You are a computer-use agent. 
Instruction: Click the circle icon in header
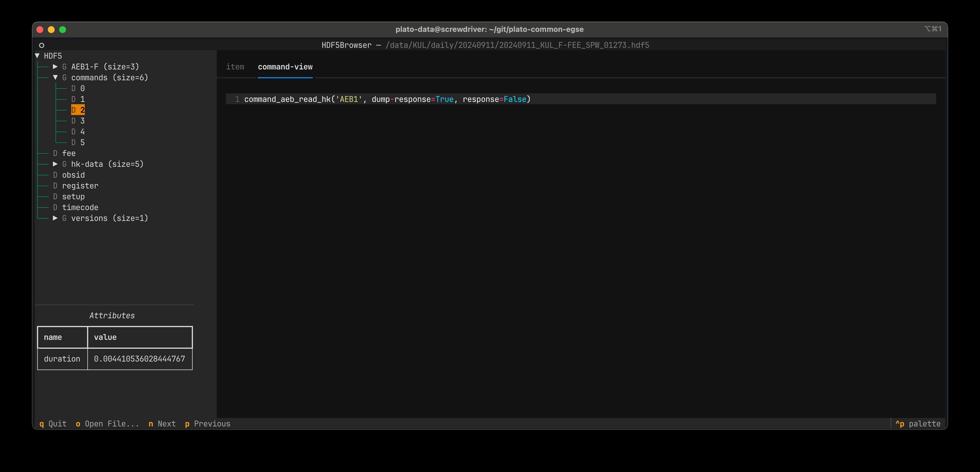(x=42, y=45)
